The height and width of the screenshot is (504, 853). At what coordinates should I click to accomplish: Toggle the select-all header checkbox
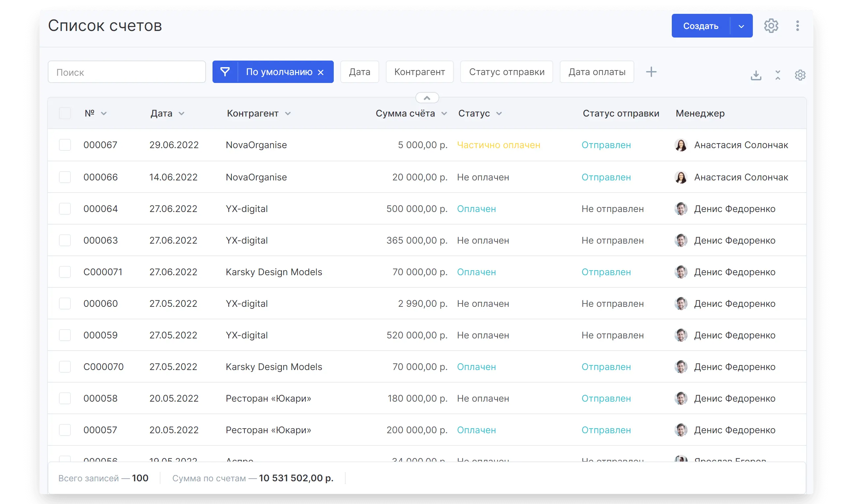(65, 114)
